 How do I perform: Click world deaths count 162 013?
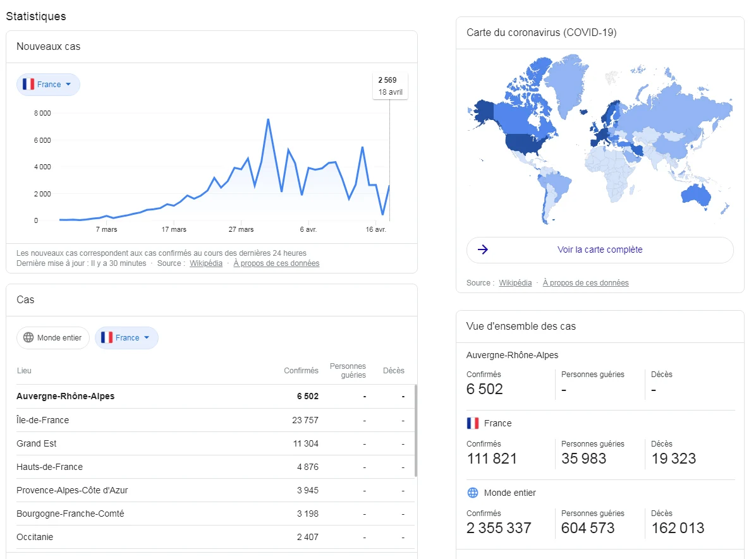coord(678,528)
